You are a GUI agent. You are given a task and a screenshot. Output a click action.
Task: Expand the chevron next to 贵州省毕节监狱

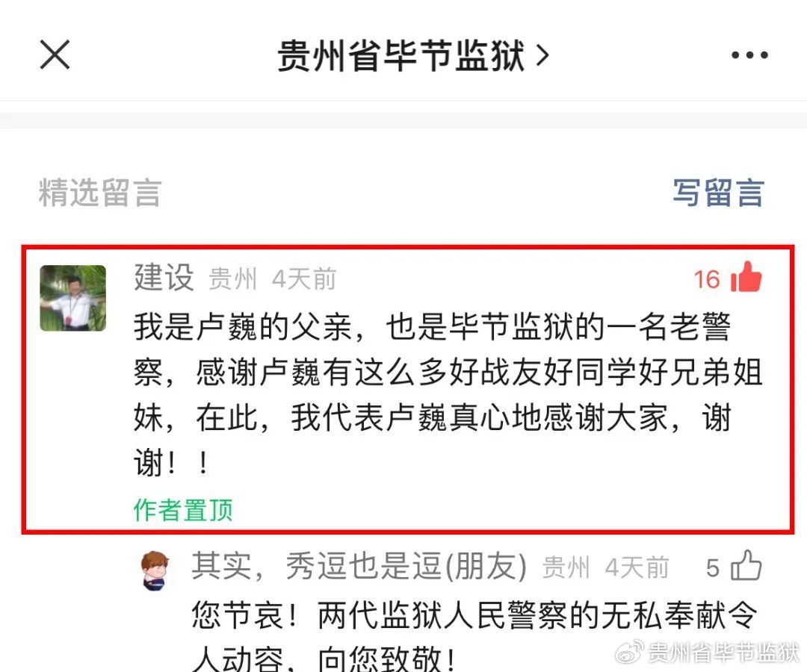click(542, 55)
